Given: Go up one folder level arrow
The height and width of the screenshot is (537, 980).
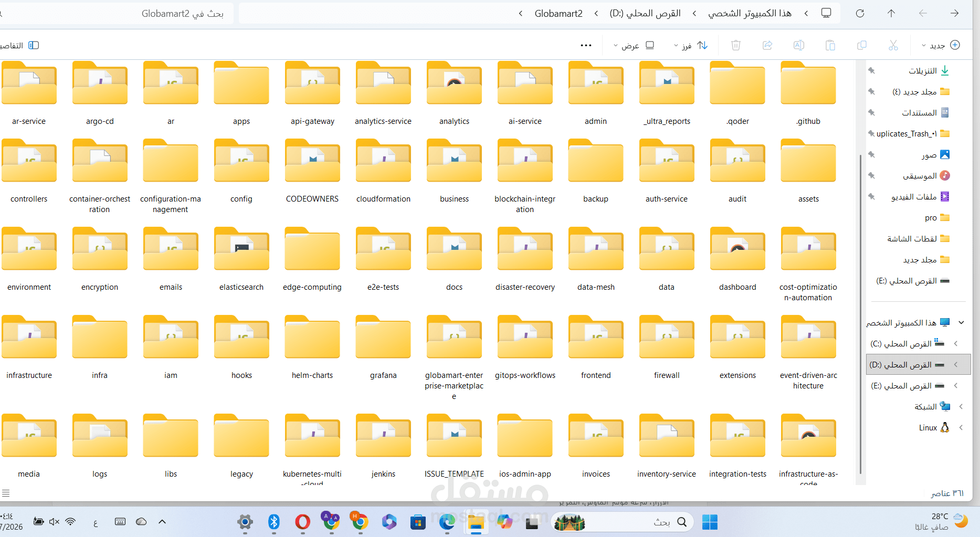Looking at the screenshot, I should tap(891, 13).
